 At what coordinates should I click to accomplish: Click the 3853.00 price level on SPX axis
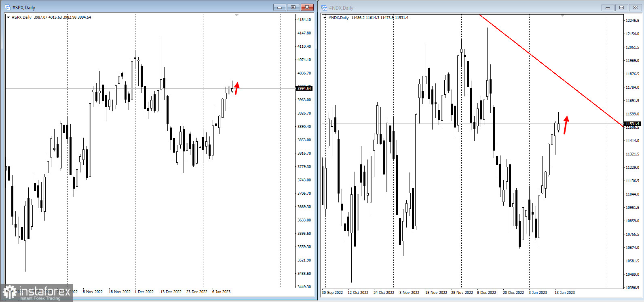point(304,140)
